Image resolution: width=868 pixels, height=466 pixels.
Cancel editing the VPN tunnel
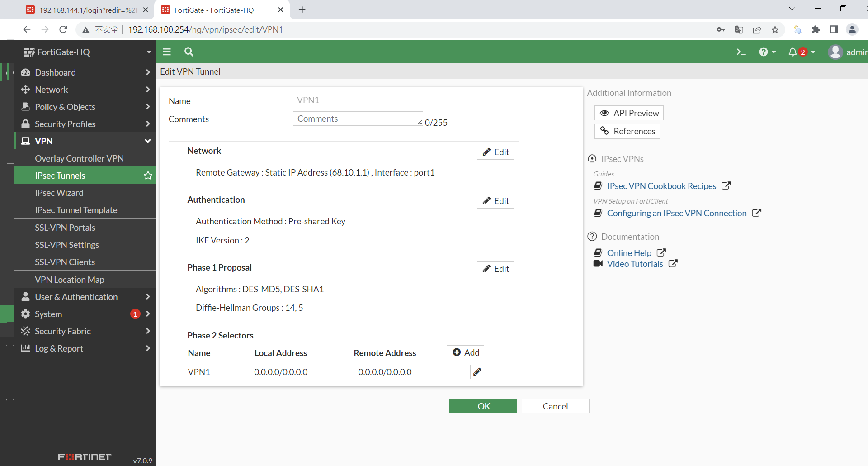[x=556, y=406]
